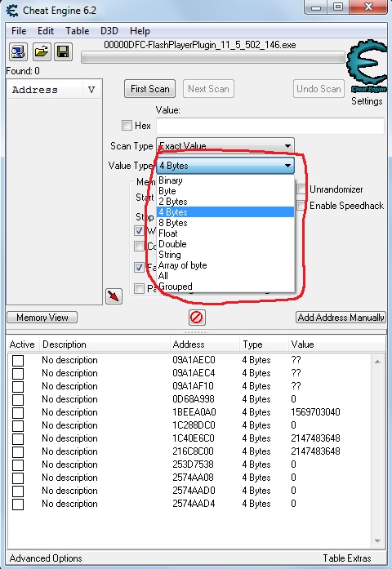Screen dimensions: 392x569
Task: Select Byte from value type list
Action: 225,191
